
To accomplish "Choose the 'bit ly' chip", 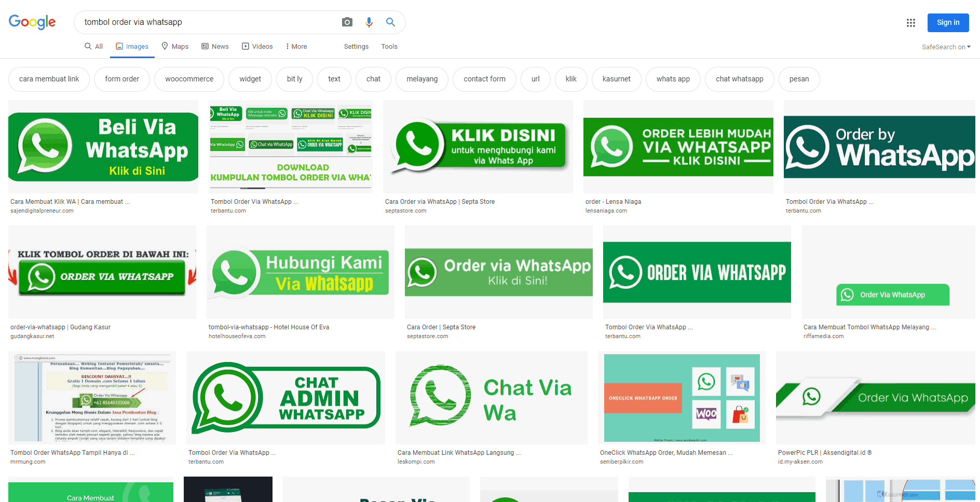I will 295,79.
